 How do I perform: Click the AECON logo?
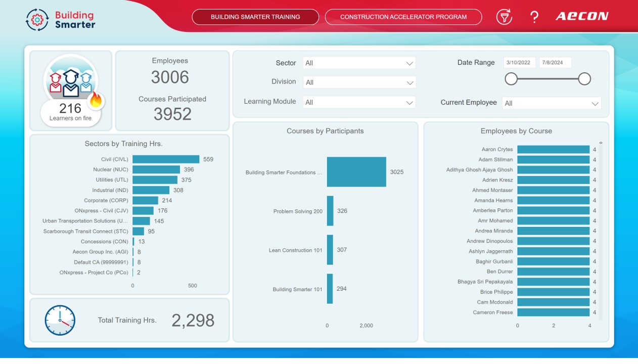click(582, 17)
